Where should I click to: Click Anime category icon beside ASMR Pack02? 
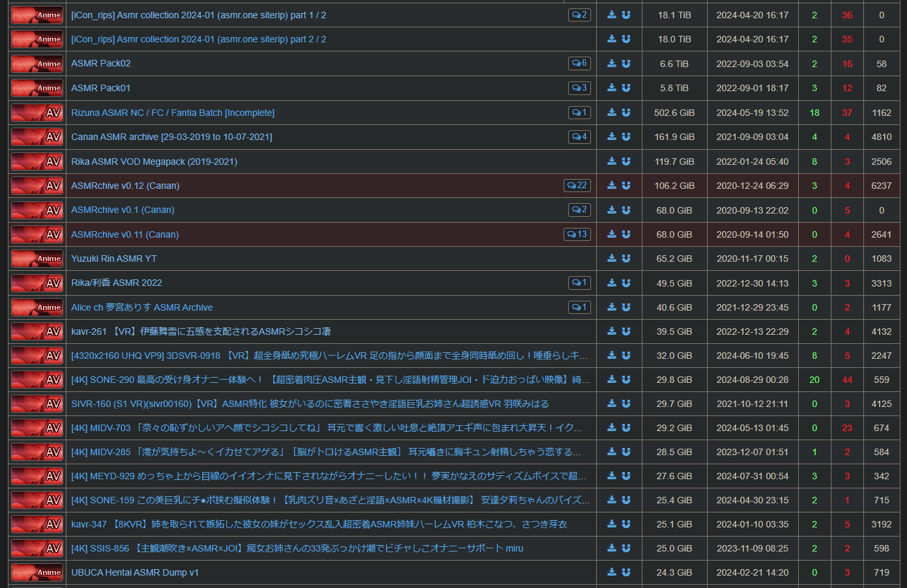click(x=37, y=63)
